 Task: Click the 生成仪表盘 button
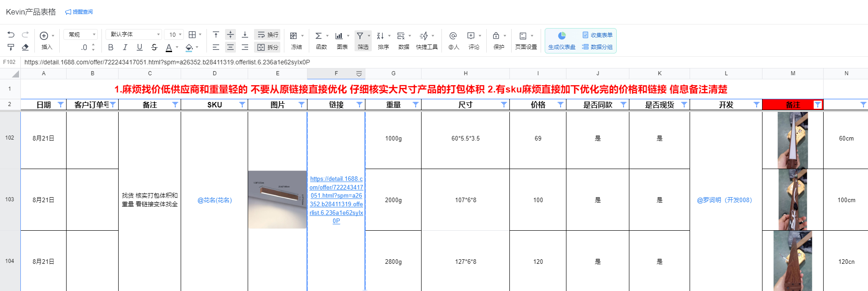coord(561,41)
